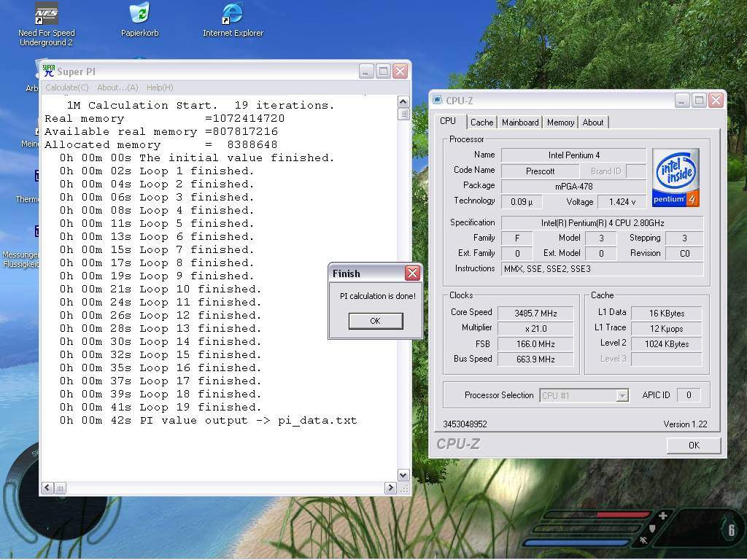Click the Super PI horizontal scroll thumb
Screen dimensions: 747x560
[x=60, y=488]
